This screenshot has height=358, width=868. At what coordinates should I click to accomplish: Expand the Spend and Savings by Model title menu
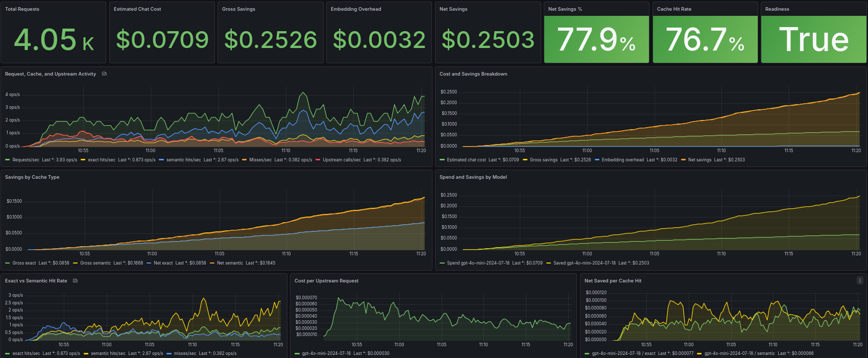click(473, 177)
